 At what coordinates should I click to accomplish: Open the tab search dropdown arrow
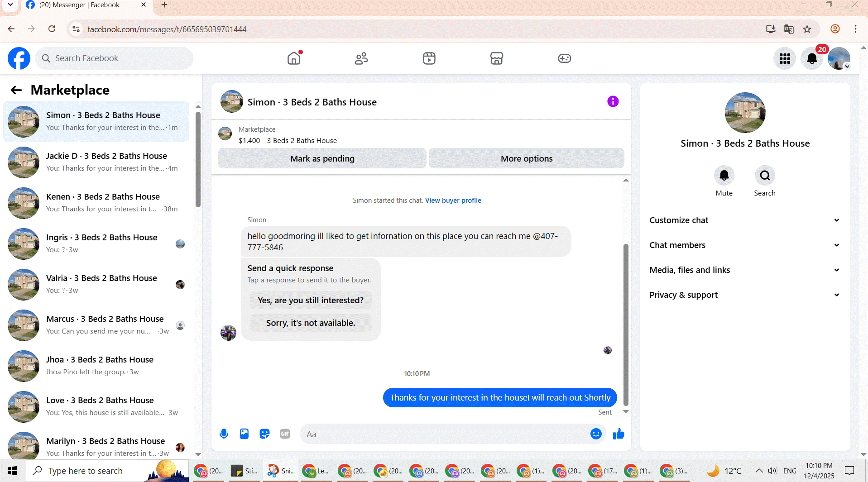pyautogui.click(x=10, y=5)
